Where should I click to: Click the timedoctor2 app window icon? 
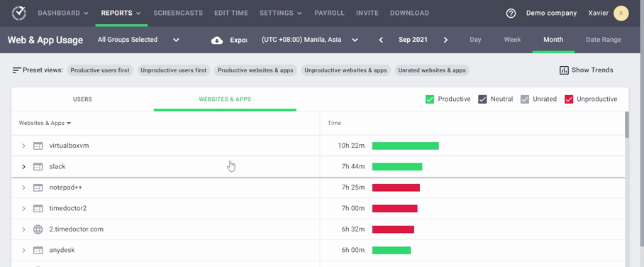point(38,209)
